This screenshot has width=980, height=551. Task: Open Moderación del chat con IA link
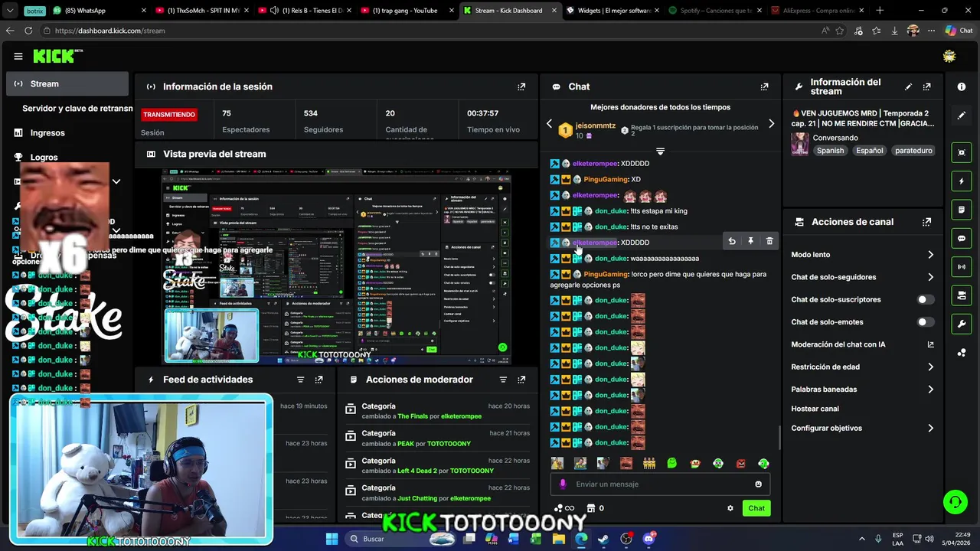click(862, 344)
